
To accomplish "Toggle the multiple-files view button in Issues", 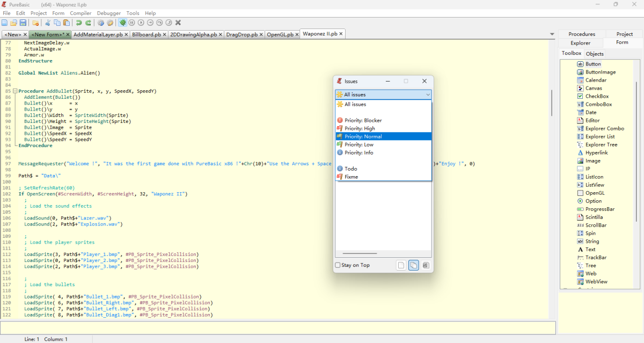I will tap(413, 265).
